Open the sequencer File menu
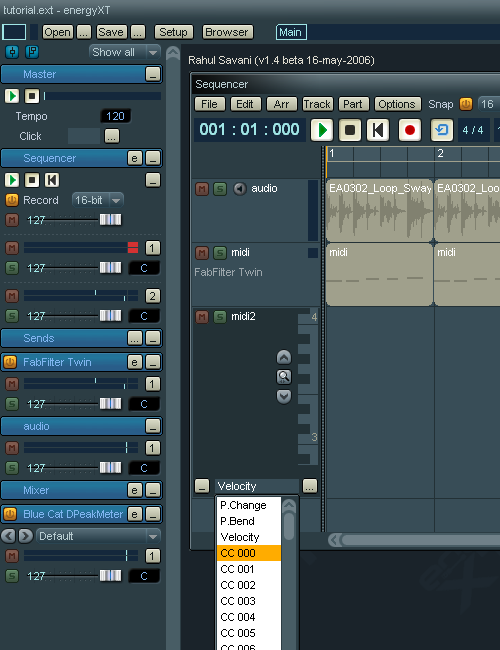Screen dimensions: 500x650 pos(210,104)
